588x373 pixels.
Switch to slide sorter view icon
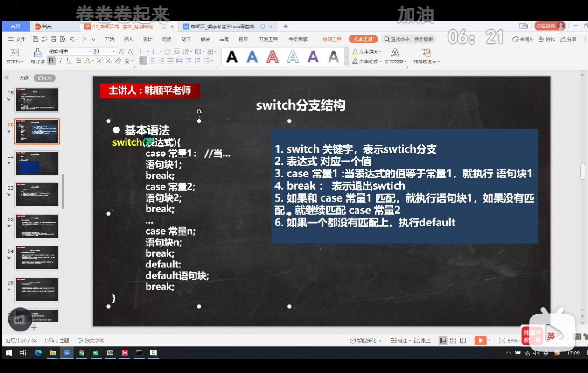pyautogui.click(x=453, y=340)
